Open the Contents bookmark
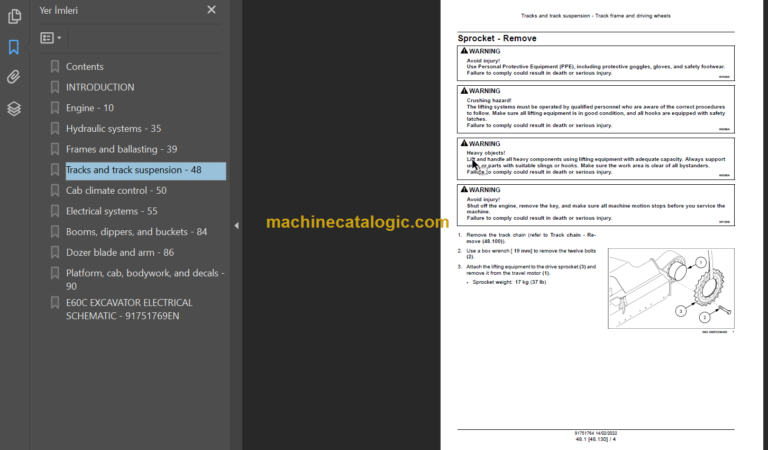768x450 pixels. (85, 67)
